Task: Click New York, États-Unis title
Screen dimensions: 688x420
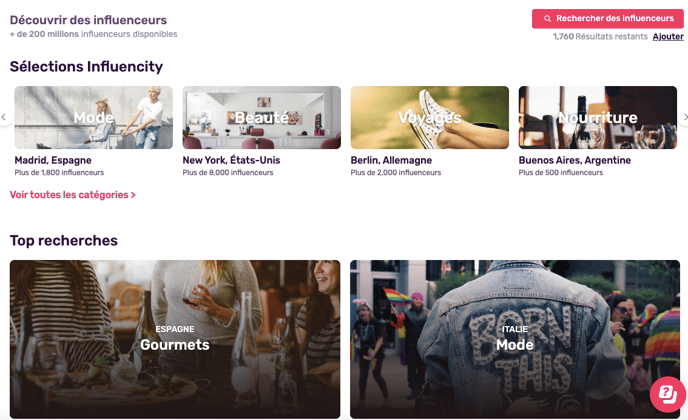Action: pyautogui.click(x=231, y=160)
